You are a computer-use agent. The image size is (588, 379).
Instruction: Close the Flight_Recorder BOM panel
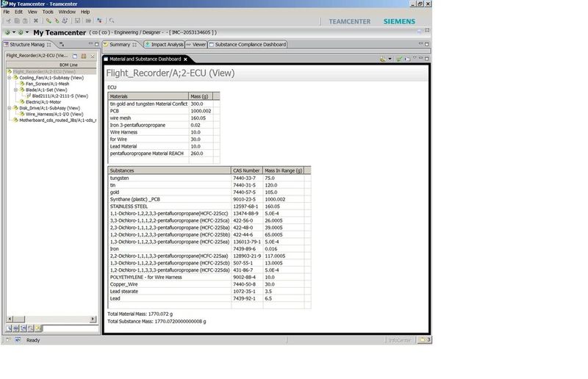click(93, 57)
